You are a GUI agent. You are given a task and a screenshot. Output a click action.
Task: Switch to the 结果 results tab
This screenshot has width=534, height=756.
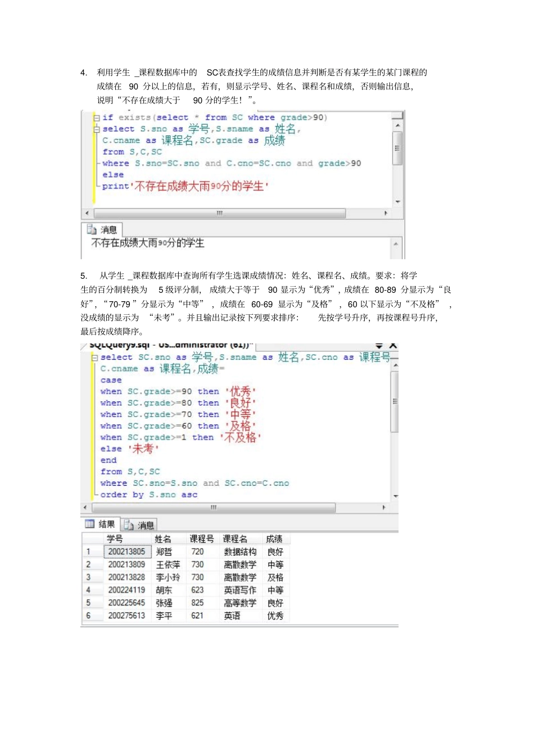point(100,524)
